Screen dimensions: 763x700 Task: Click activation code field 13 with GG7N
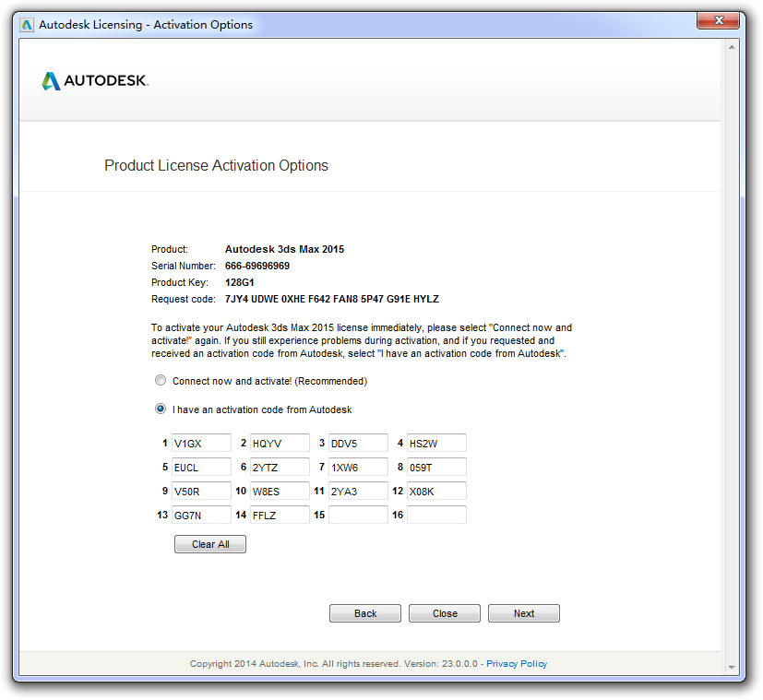[201, 515]
